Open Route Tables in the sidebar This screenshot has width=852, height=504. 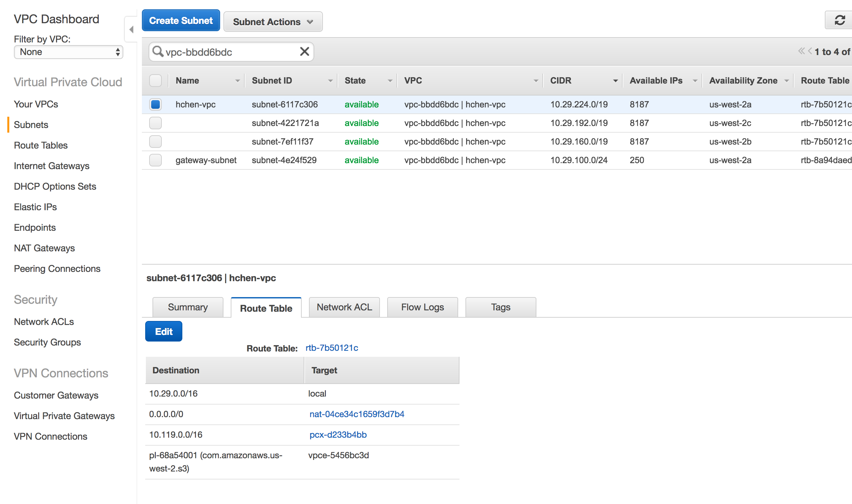pyautogui.click(x=41, y=145)
